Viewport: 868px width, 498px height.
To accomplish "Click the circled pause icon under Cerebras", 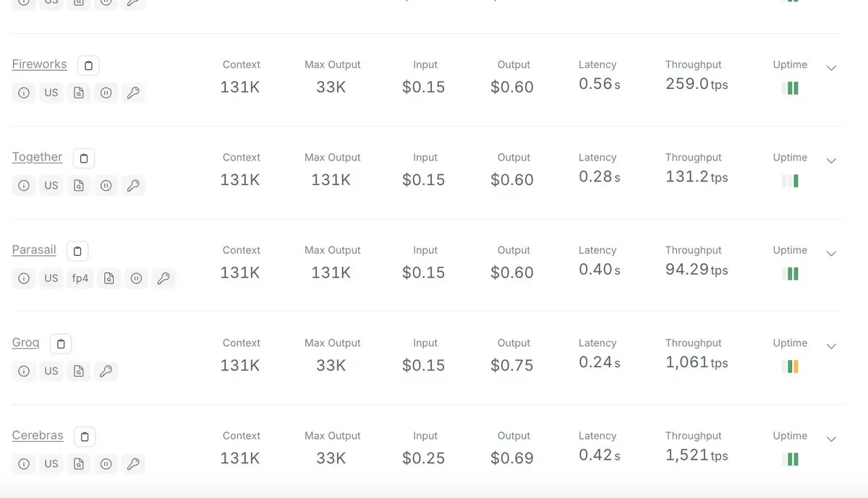I will (106, 463).
